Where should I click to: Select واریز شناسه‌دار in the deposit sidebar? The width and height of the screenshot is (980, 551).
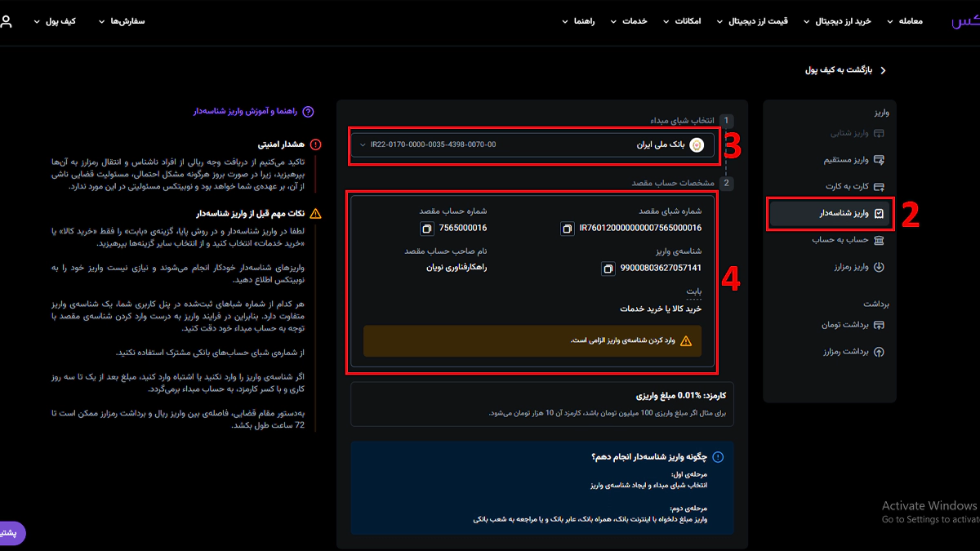[x=831, y=214]
